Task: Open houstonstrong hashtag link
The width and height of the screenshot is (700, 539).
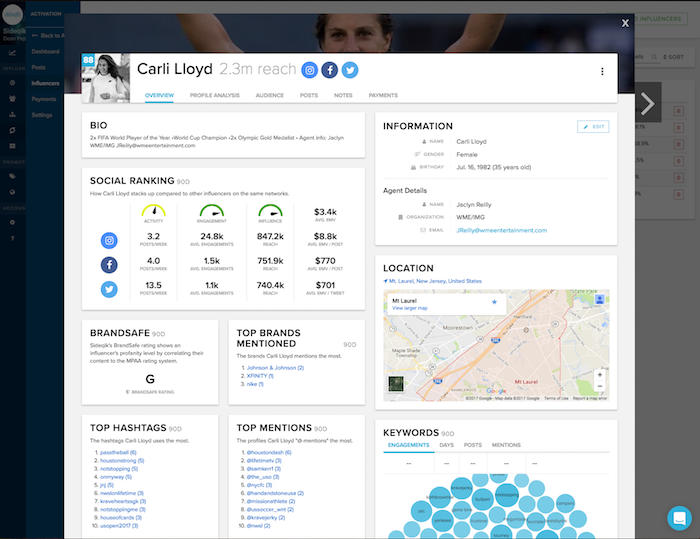Action: [122, 460]
